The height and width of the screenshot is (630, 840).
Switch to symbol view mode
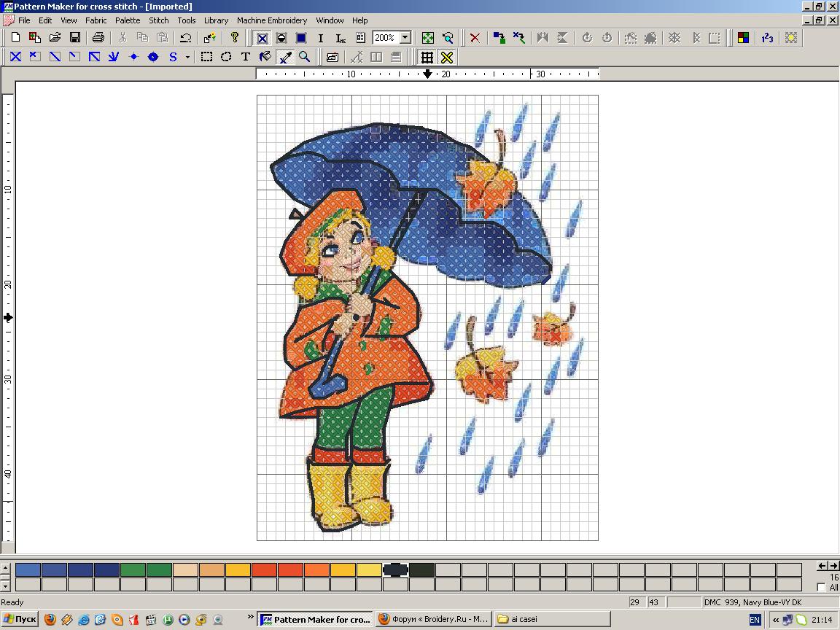(281, 38)
